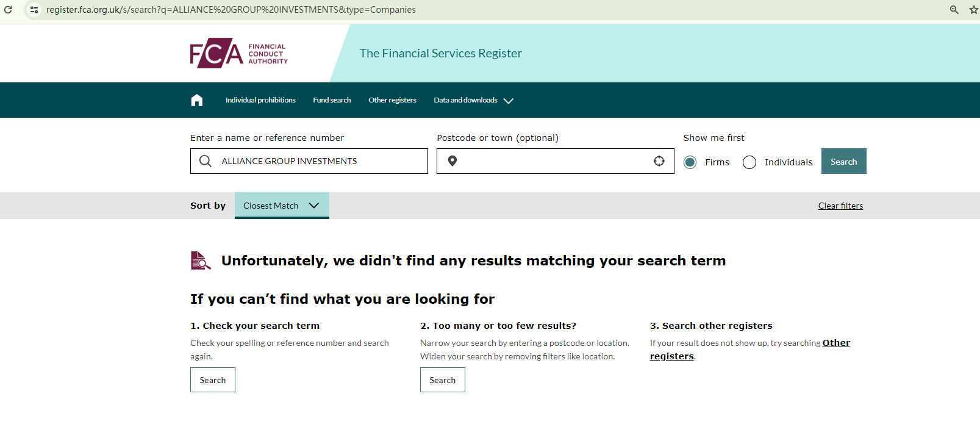Use current location crosshair icon
The image size is (980, 424).
pyautogui.click(x=659, y=161)
